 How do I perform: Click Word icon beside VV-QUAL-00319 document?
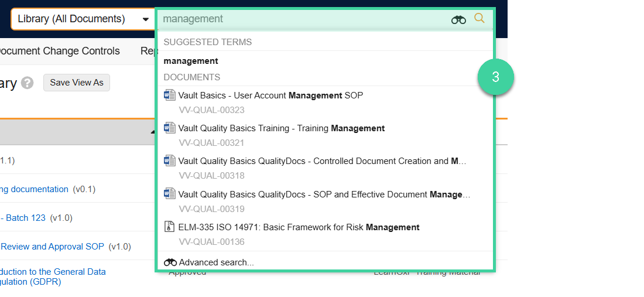pos(170,194)
